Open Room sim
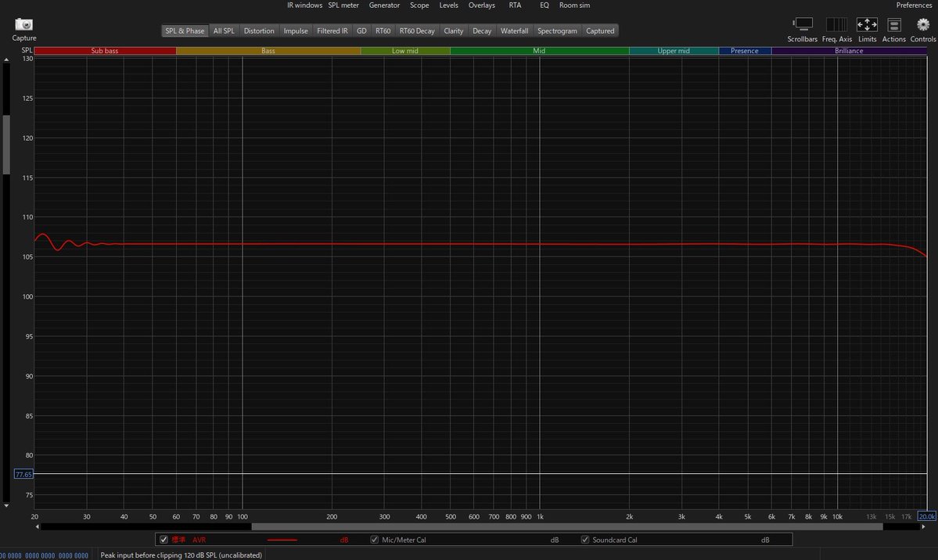938x560 pixels. pyautogui.click(x=574, y=5)
